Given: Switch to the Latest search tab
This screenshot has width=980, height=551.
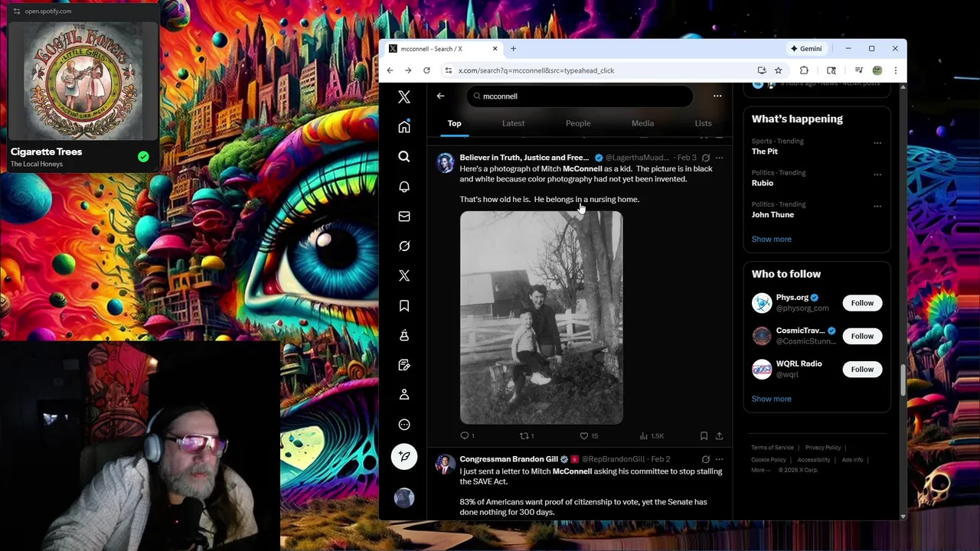Looking at the screenshot, I should point(513,123).
